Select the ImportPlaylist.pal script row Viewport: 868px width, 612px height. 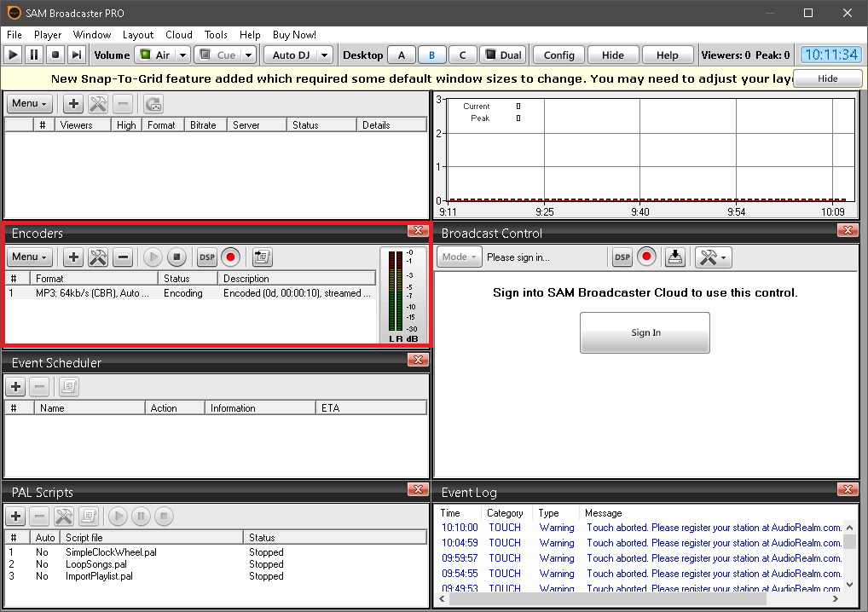pyautogui.click(x=216, y=576)
